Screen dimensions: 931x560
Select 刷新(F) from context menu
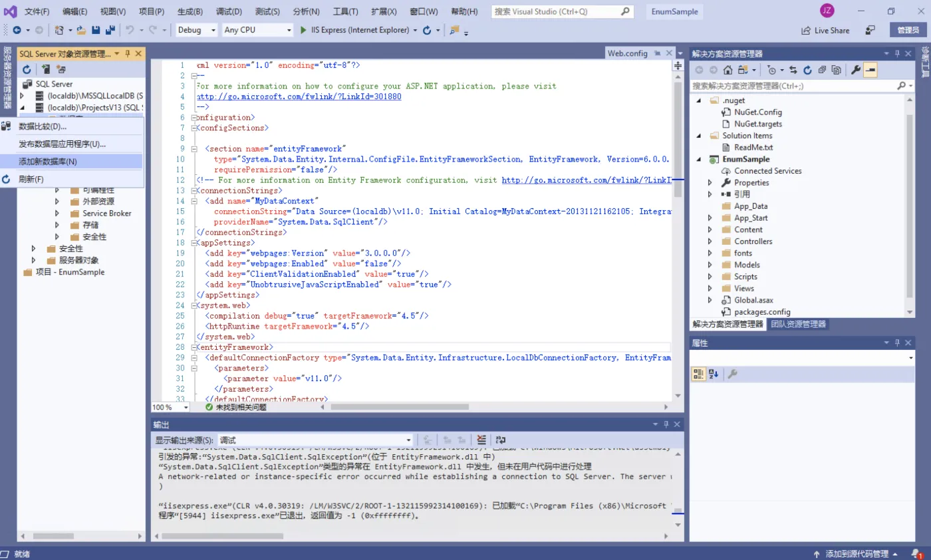[71, 180]
